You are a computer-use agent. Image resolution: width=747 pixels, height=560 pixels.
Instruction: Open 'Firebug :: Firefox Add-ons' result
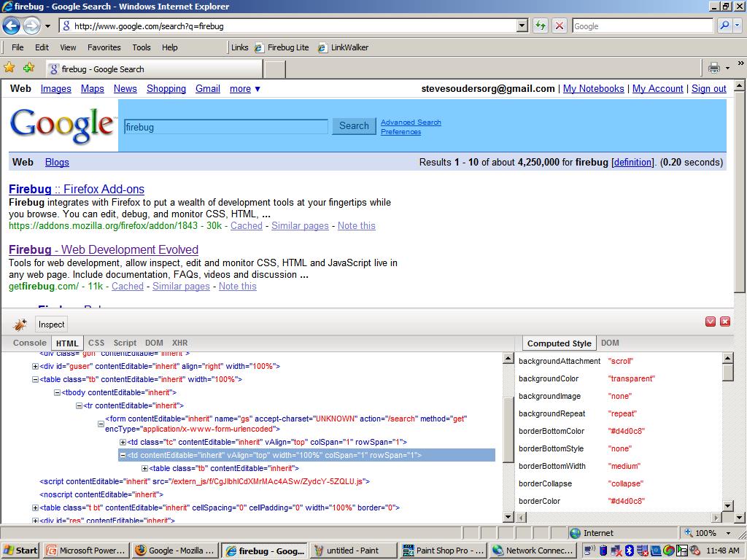[x=76, y=189]
